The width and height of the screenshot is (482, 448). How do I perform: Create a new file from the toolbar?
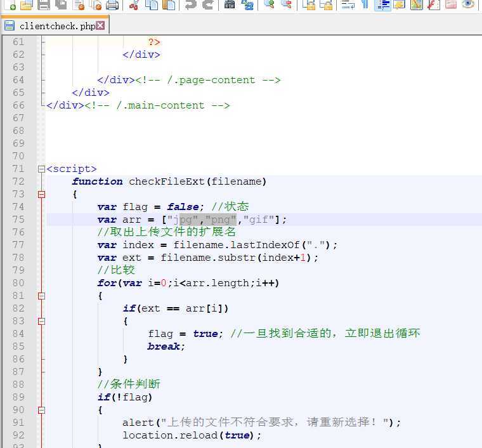point(10,4)
